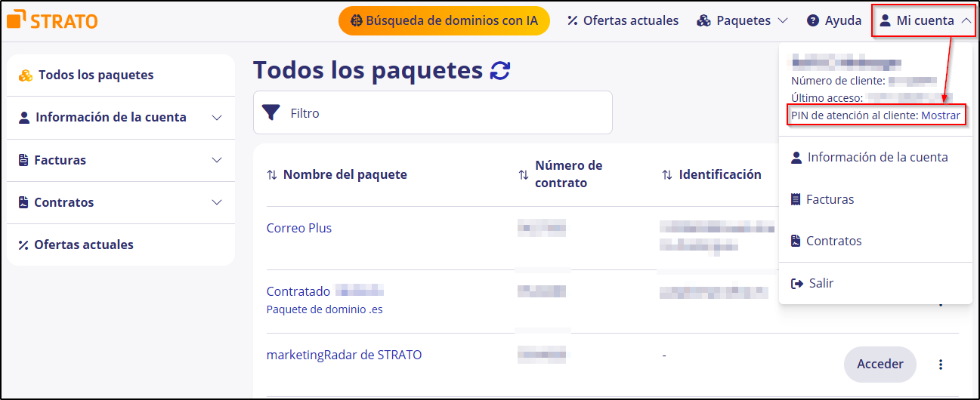The height and width of the screenshot is (400, 980).
Task: Click the person icon in dropdown menu
Action: pos(796,157)
